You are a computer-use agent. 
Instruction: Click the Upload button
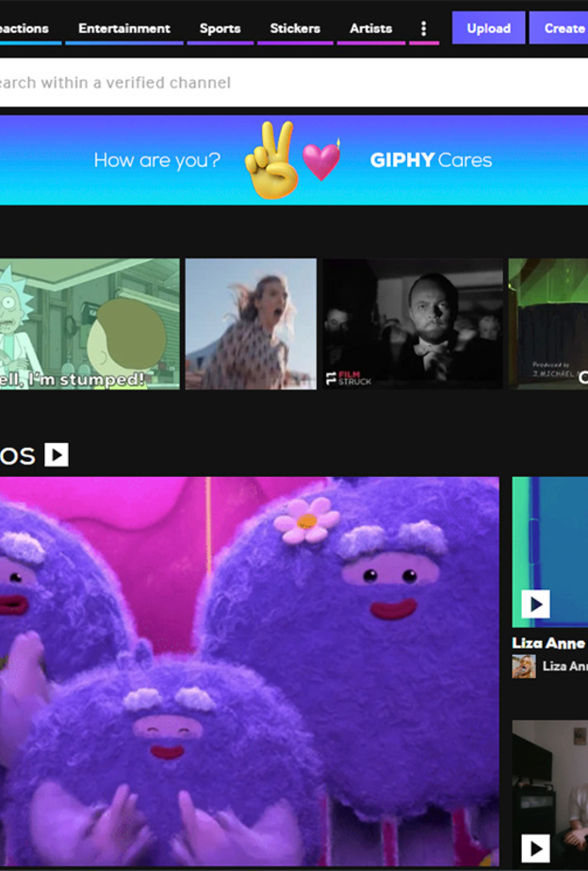(489, 28)
